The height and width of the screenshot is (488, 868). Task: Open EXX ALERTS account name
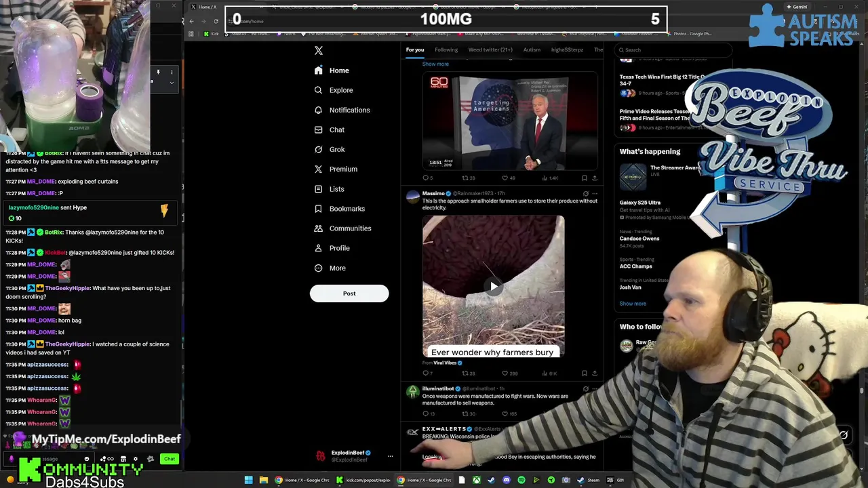[x=443, y=429]
